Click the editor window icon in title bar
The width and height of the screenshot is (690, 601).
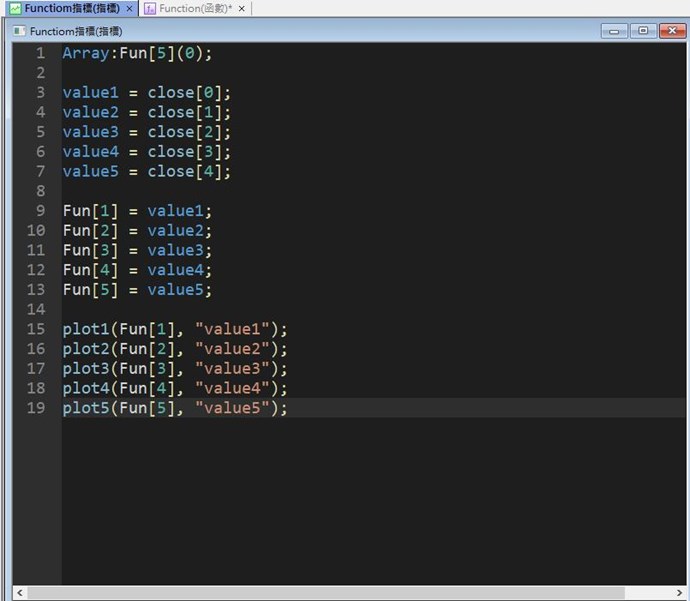20,31
